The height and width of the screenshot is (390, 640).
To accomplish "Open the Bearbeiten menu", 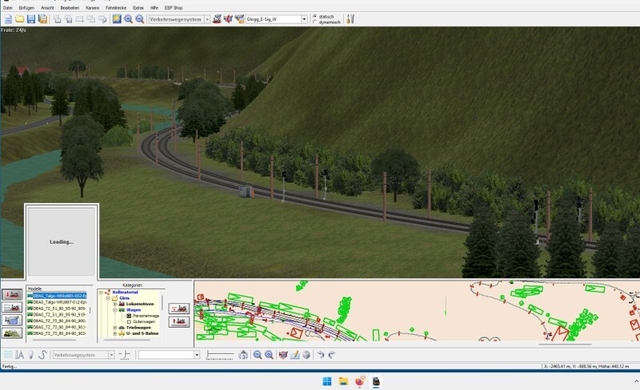I will [x=70, y=8].
